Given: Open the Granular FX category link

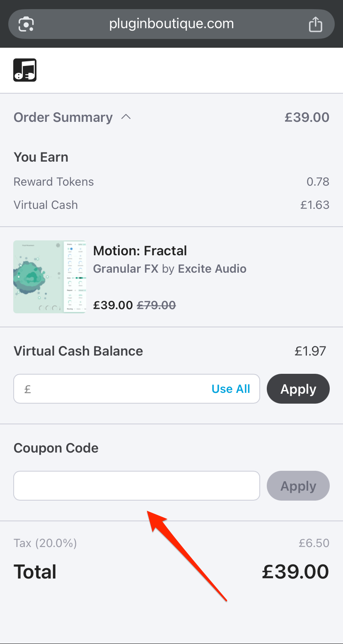Looking at the screenshot, I should pos(126,269).
